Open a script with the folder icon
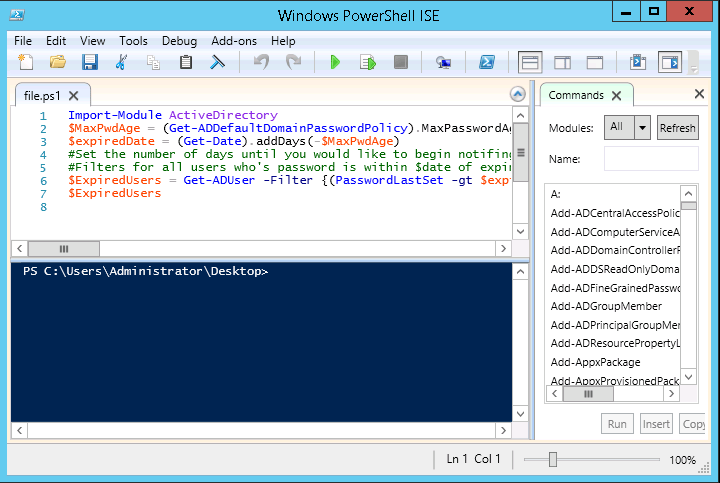 point(58,62)
